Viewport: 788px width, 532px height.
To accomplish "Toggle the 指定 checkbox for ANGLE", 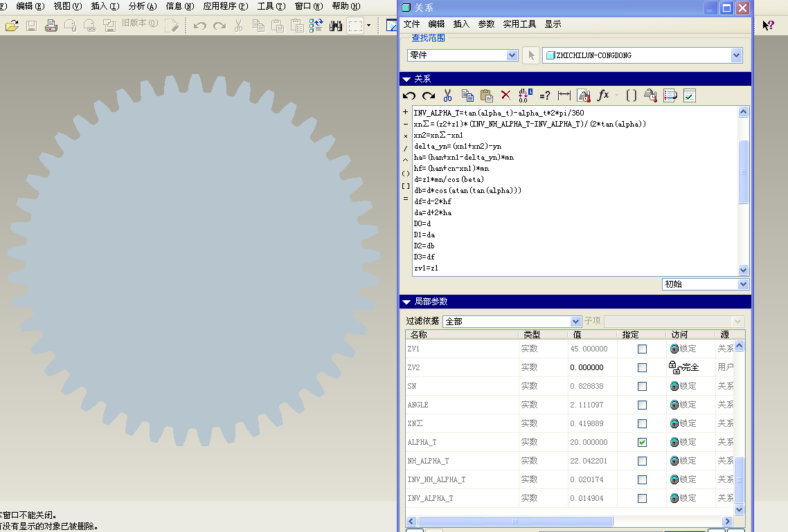I will (643, 405).
